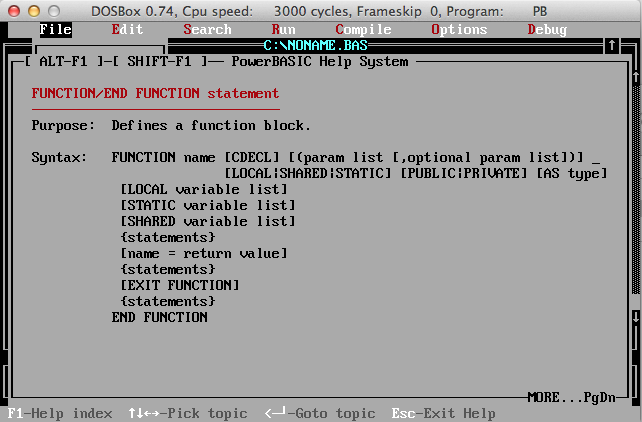This screenshot has width=642, height=422.
Task: Click help scrollbar up arrow
Action: [x=636, y=77]
